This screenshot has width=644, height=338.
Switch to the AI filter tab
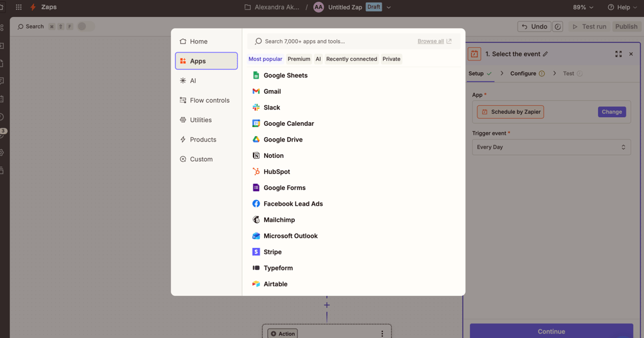pyautogui.click(x=318, y=59)
